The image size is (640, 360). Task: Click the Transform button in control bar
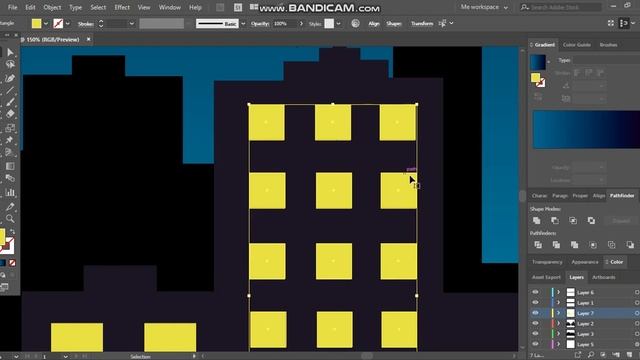click(x=422, y=24)
